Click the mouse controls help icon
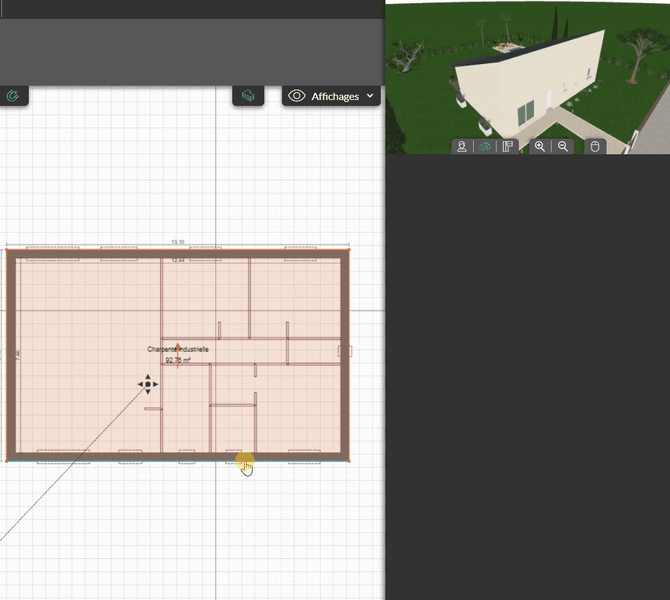This screenshot has width=670, height=600. (595, 146)
